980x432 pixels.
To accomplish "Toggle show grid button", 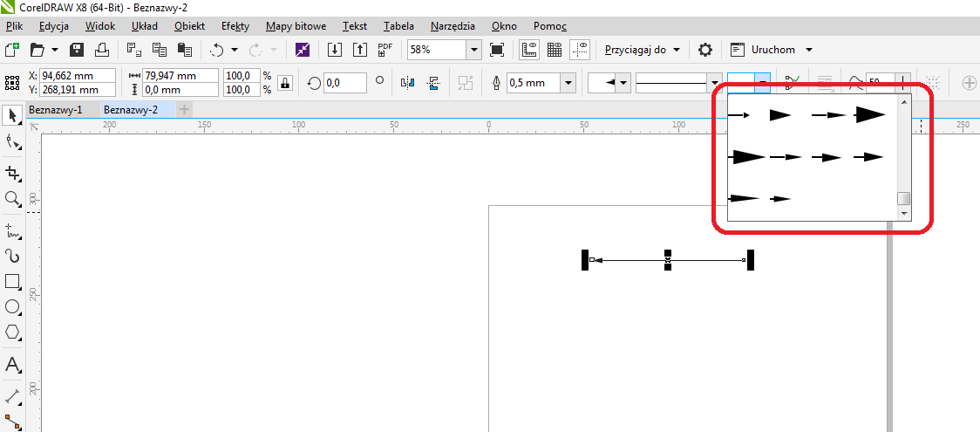I will tap(554, 50).
